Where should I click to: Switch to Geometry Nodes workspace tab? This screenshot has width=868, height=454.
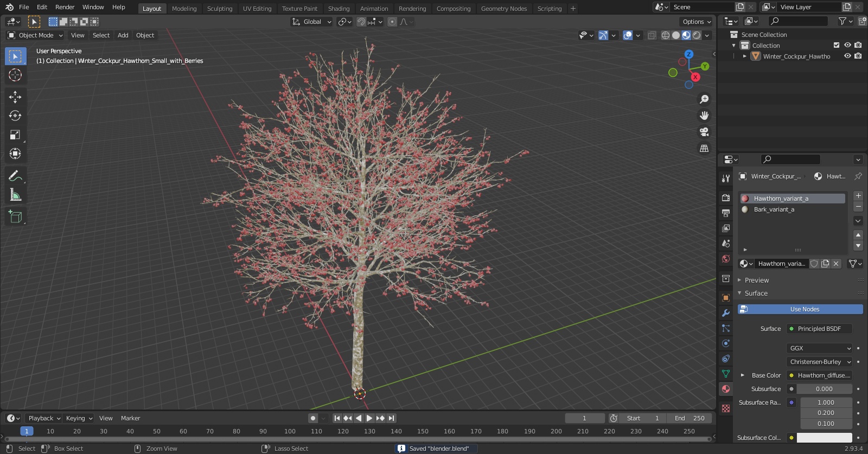click(x=504, y=9)
